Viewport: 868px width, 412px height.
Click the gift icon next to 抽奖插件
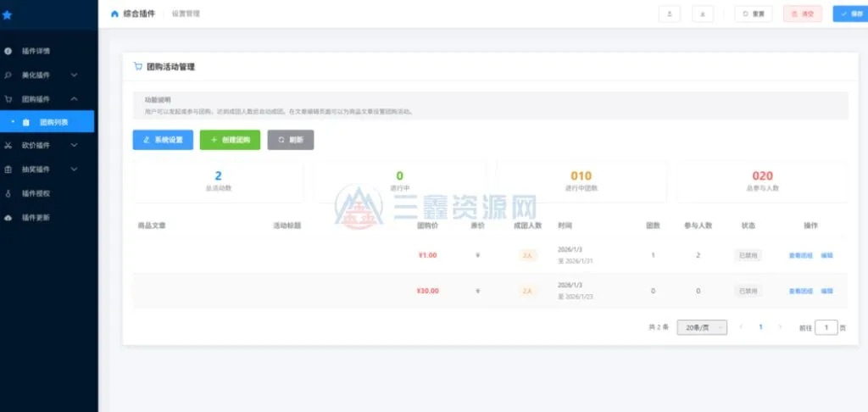[8, 170]
